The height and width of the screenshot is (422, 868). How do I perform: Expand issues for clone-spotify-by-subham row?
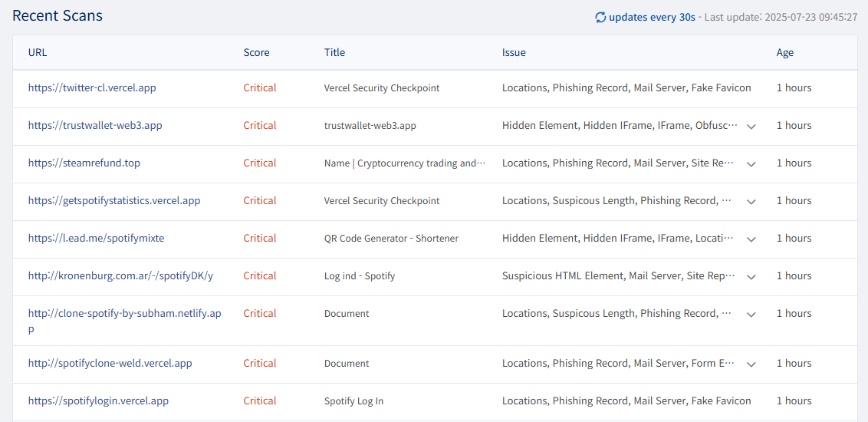(751, 314)
